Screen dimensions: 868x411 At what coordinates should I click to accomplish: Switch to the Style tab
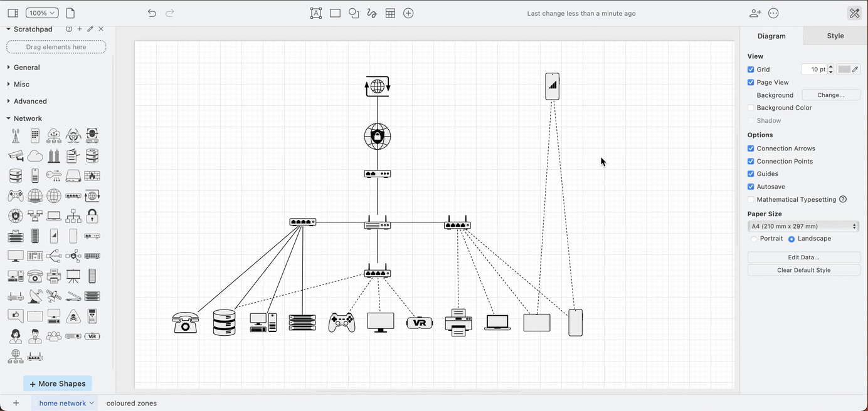(834, 36)
